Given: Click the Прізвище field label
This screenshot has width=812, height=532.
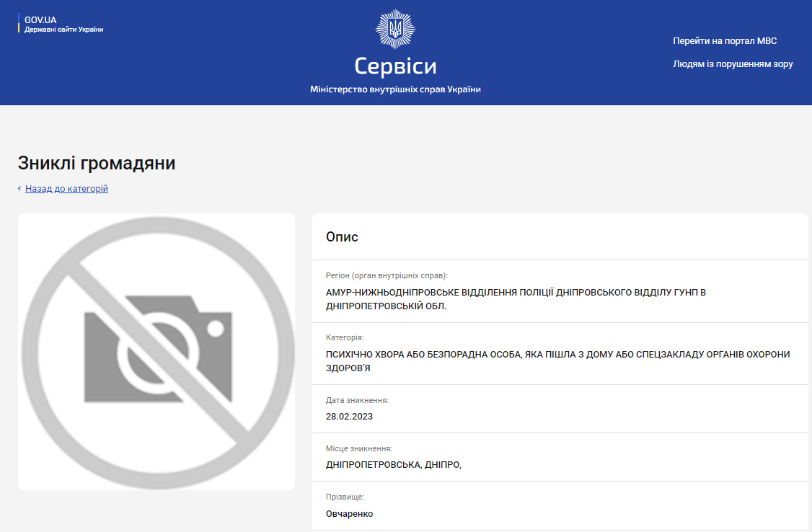Looking at the screenshot, I should 345,497.
